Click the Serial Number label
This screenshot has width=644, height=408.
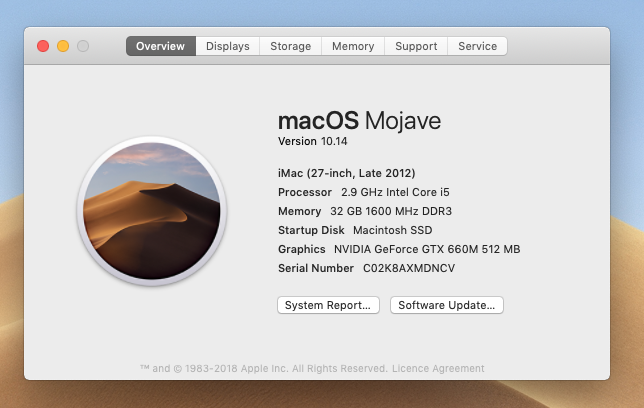(316, 268)
